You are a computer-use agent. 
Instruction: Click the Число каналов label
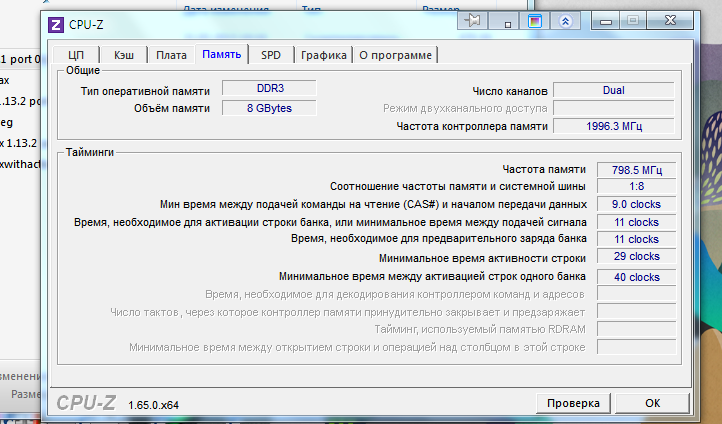pos(510,91)
